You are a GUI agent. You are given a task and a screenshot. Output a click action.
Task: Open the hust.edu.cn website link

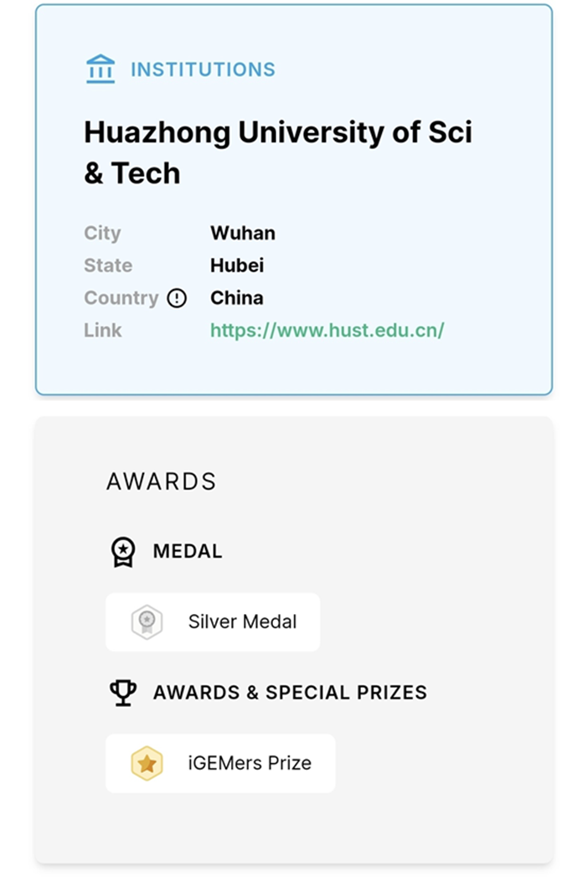tap(327, 331)
